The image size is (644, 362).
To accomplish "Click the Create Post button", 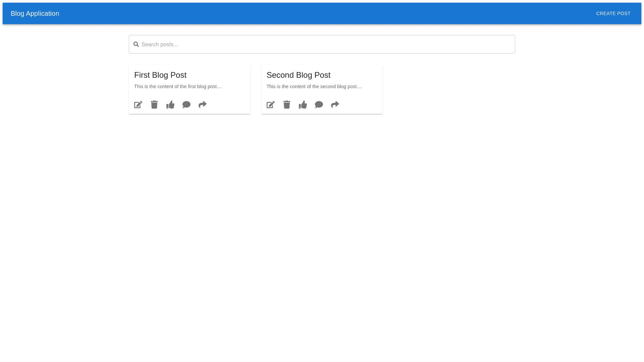I will pyautogui.click(x=613, y=13).
